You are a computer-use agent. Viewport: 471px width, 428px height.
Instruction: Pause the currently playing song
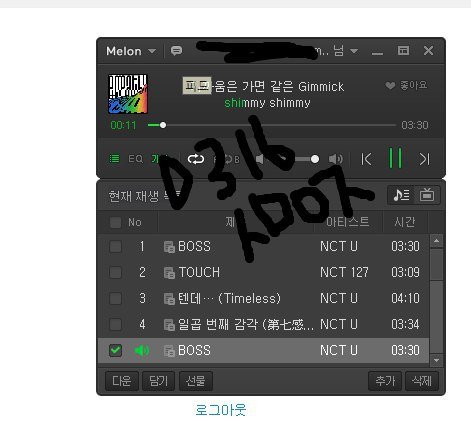pyautogui.click(x=395, y=157)
